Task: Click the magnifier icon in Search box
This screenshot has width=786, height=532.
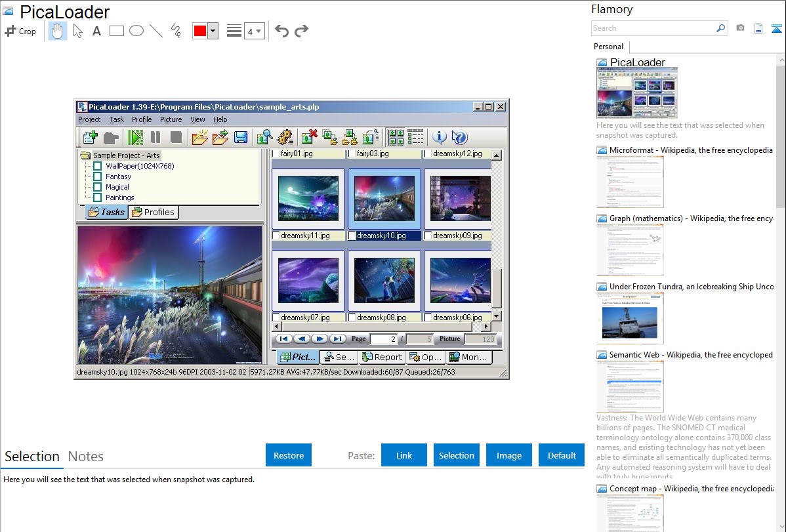Action: pos(720,28)
